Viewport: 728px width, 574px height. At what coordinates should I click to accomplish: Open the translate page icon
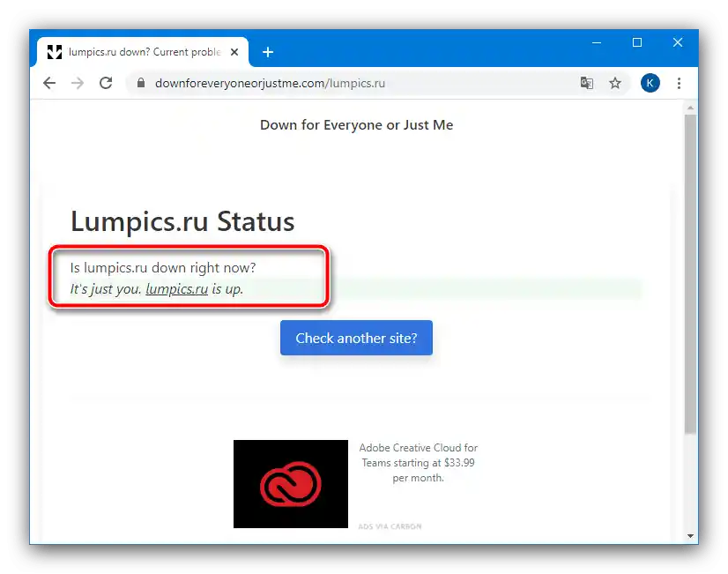pos(587,83)
